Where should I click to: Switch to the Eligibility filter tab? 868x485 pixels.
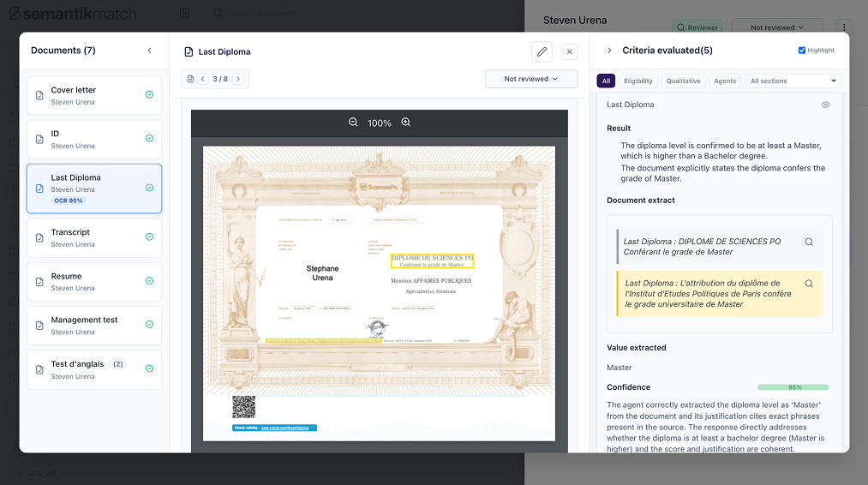(638, 81)
